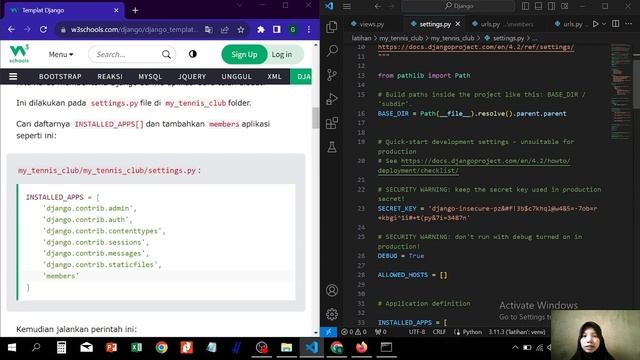
Task: Bookmark this page star icon
Action: coord(241,29)
